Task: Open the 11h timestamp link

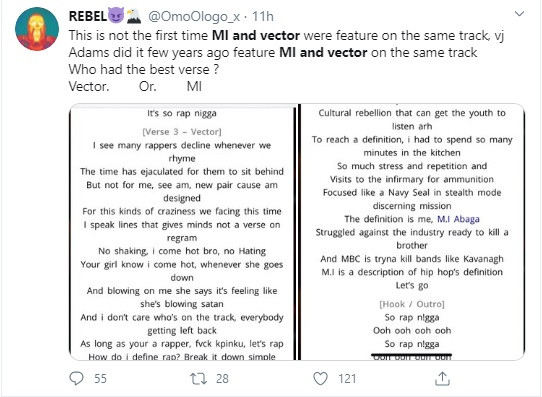Action: pyautogui.click(x=263, y=16)
